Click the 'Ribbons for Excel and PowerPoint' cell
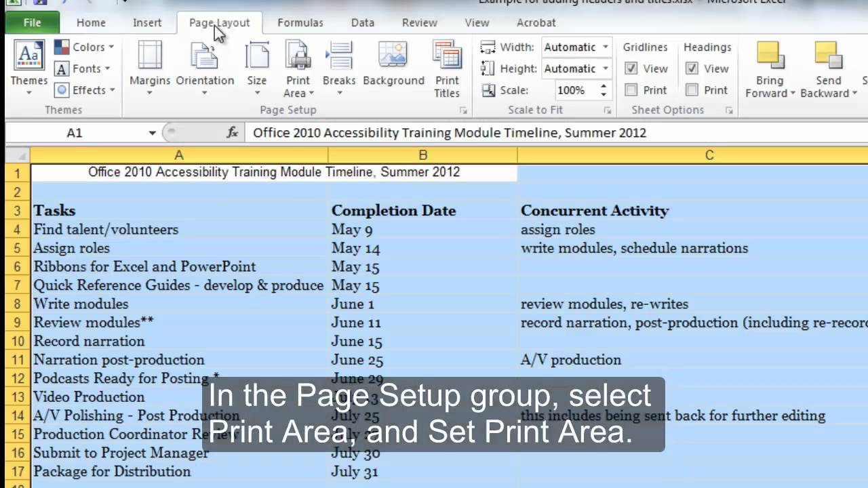This screenshot has height=488, width=868. tap(179, 266)
